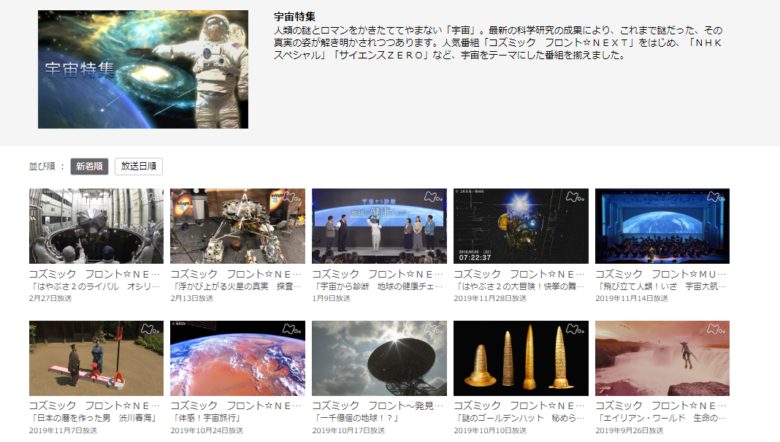The height and width of the screenshot is (442, 780).
Task: Open the Edo-period seesaw thumbnail dated 2019年11月7日
Action: [96, 358]
